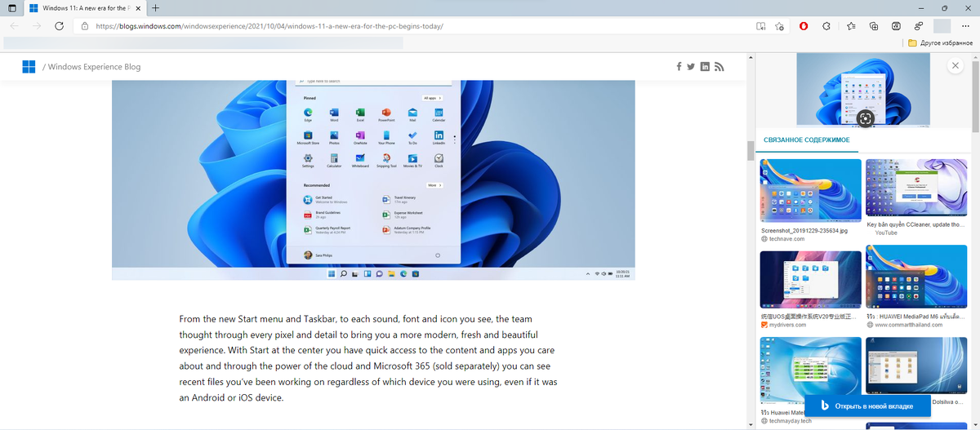Open the tab actions menu icon
Image resolution: width=980 pixels, height=430 pixels.
point(11,7)
